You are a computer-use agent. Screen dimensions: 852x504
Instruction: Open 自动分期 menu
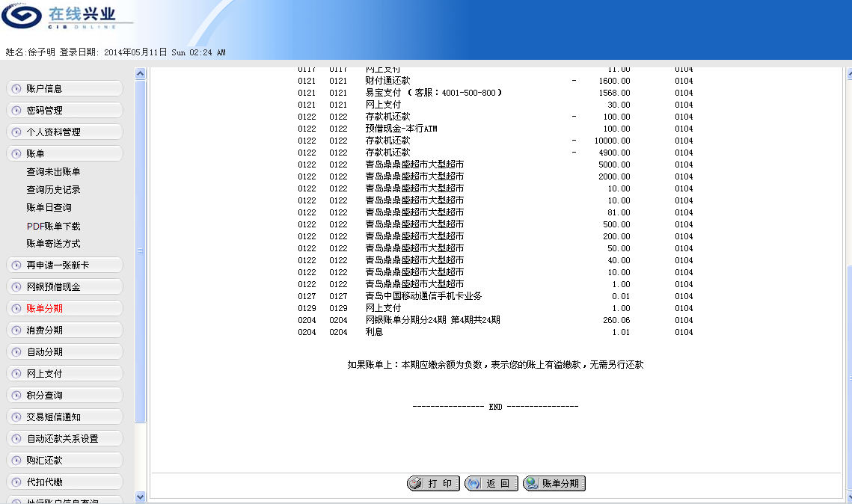tap(64, 352)
